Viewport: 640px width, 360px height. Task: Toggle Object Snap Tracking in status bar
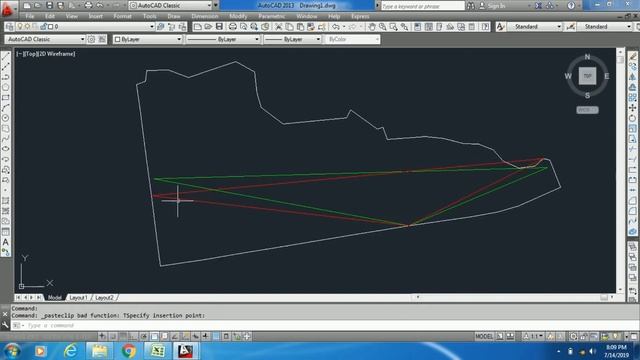tap(175, 336)
